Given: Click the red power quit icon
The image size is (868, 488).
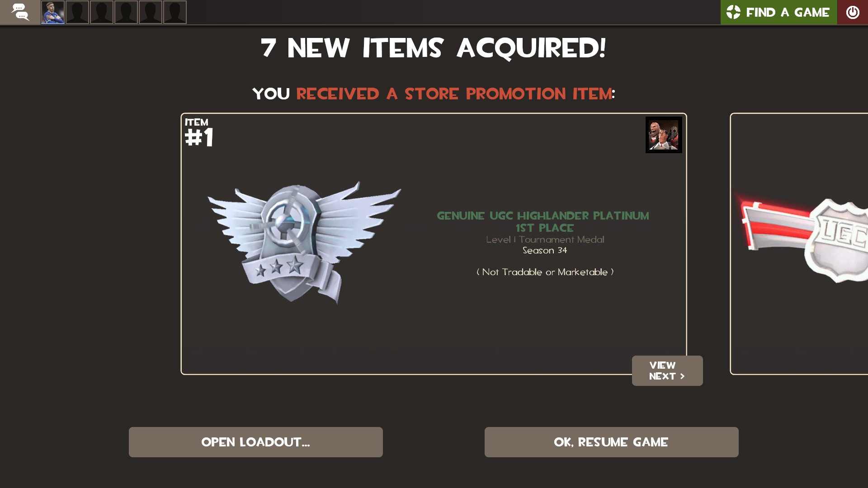Looking at the screenshot, I should (x=853, y=12).
